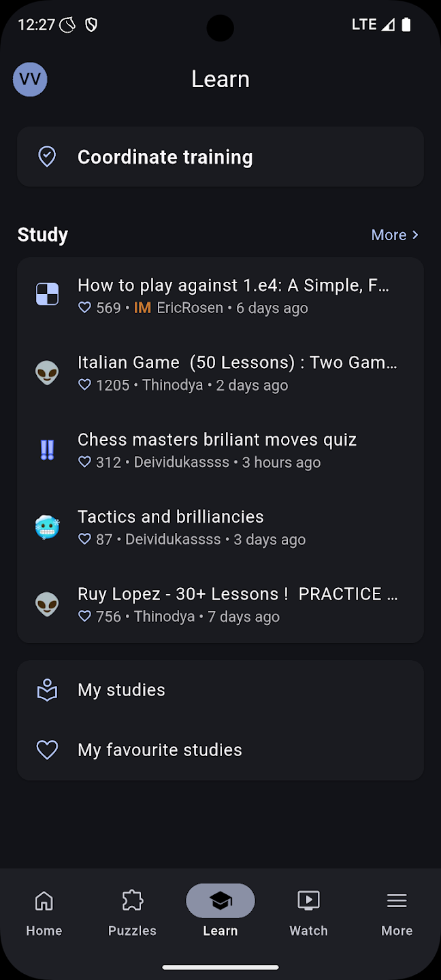Tap the heart icon beside My favourite studies

(x=47, y=750)
